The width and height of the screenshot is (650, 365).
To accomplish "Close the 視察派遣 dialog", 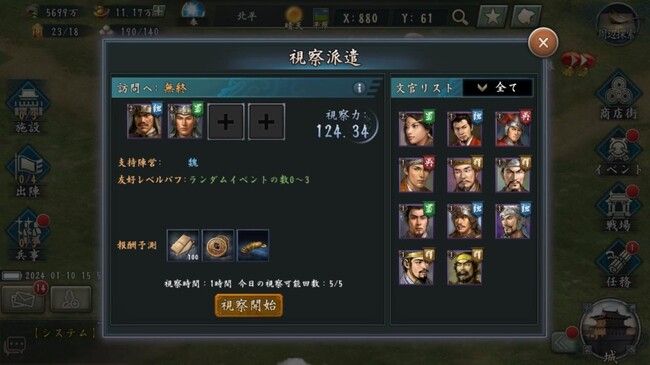I will (x=543, y=42).
